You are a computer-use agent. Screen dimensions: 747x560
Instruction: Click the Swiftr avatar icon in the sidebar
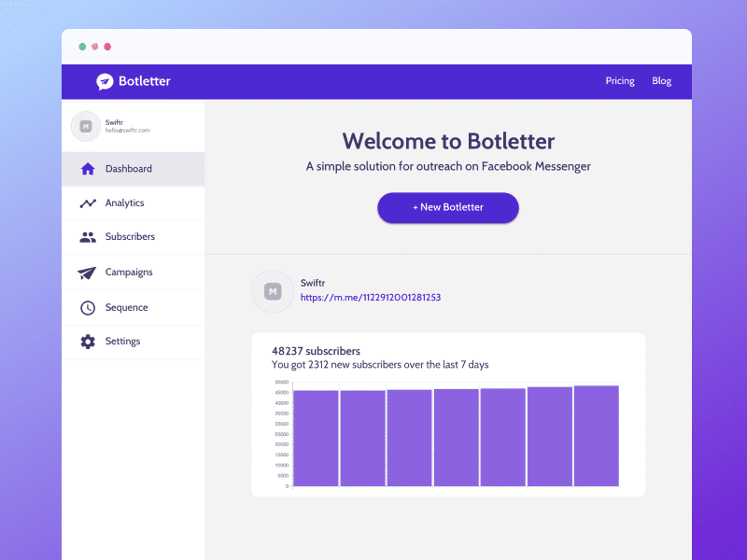click(x=86, y=125)
